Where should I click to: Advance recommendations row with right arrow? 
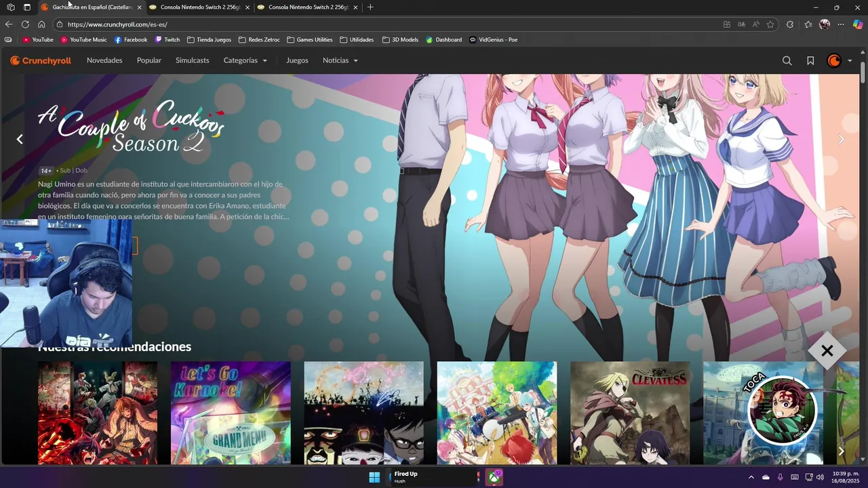[x=842, y=451]
